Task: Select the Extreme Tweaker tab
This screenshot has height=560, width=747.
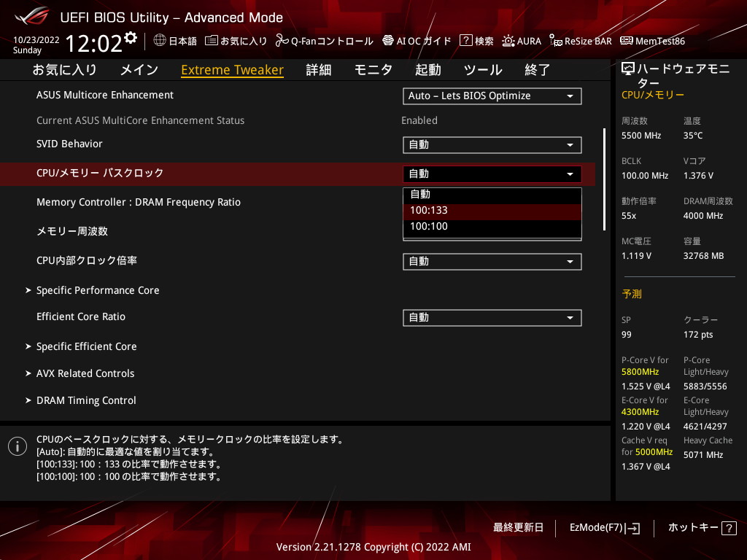Action: [233, 70]
